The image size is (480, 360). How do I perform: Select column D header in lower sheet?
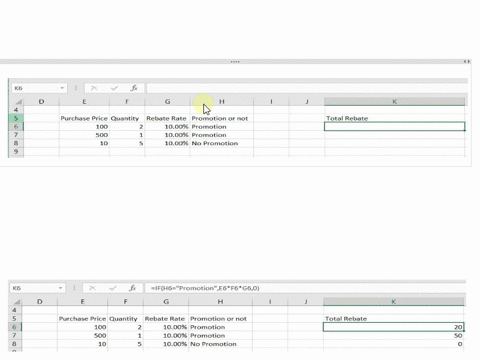[40, 302]
